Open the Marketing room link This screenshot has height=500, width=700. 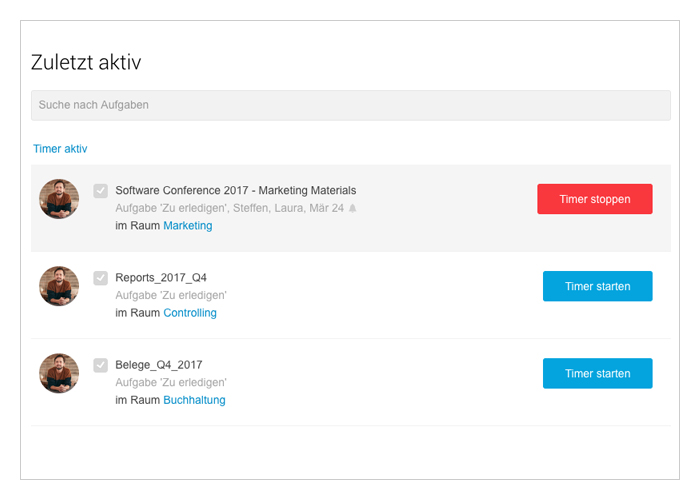tap(188, 226)
